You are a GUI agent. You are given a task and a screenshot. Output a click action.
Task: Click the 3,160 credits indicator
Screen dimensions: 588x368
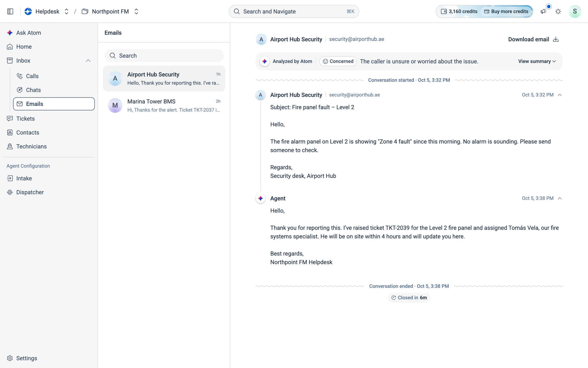[459, 11]
